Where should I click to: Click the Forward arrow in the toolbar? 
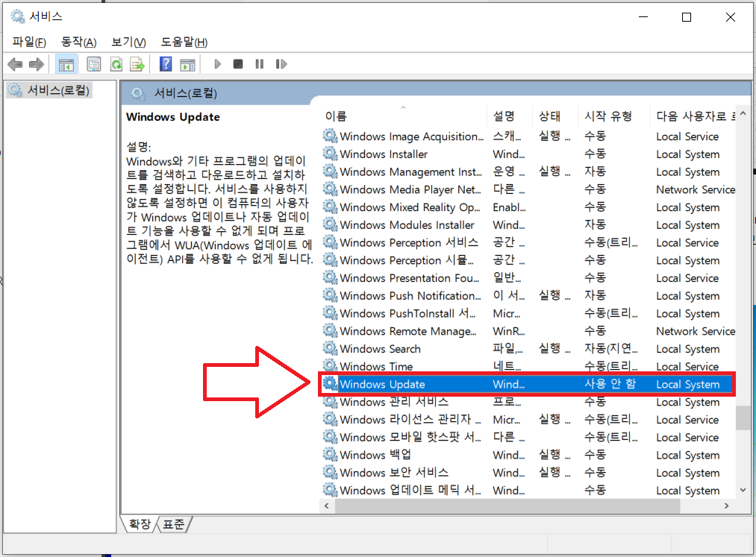(x=37, y=64)
